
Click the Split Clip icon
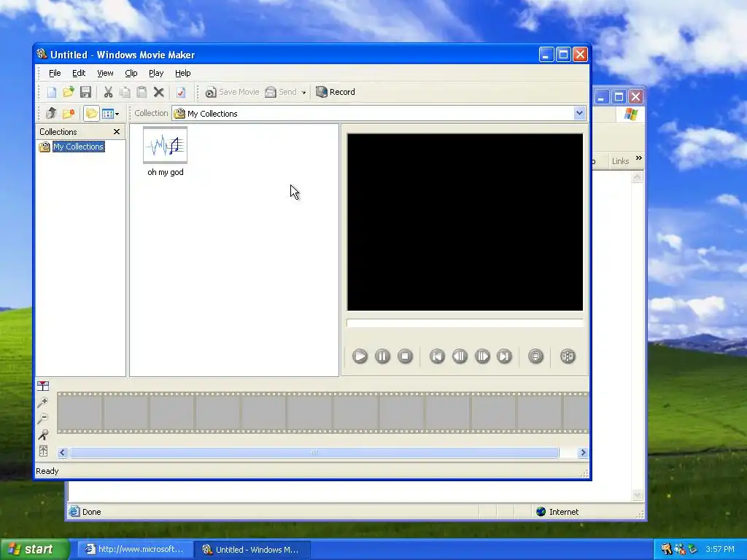click(x=568, y=356)
